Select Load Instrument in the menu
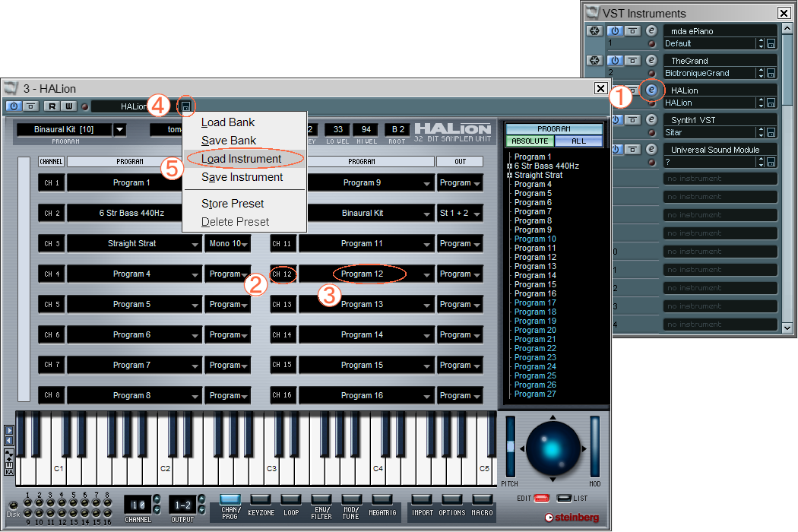The image size is (798, 532). tap(244, 159)
